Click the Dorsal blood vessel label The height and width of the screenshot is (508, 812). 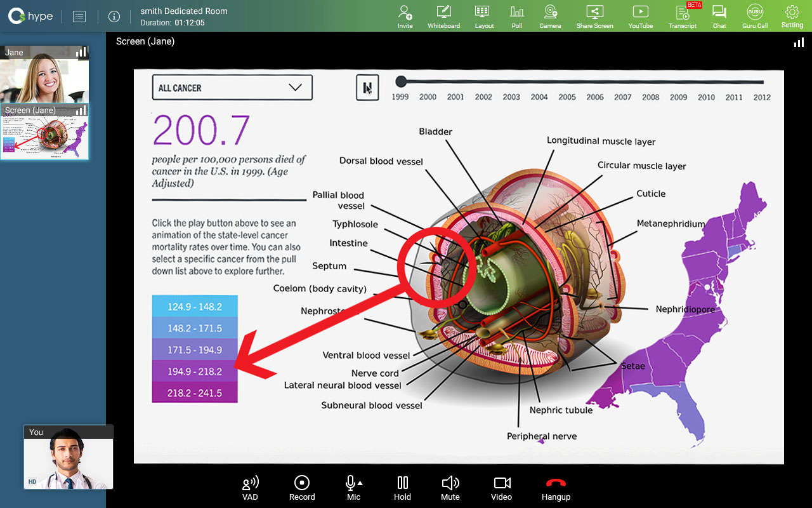(x=381, y=161)
